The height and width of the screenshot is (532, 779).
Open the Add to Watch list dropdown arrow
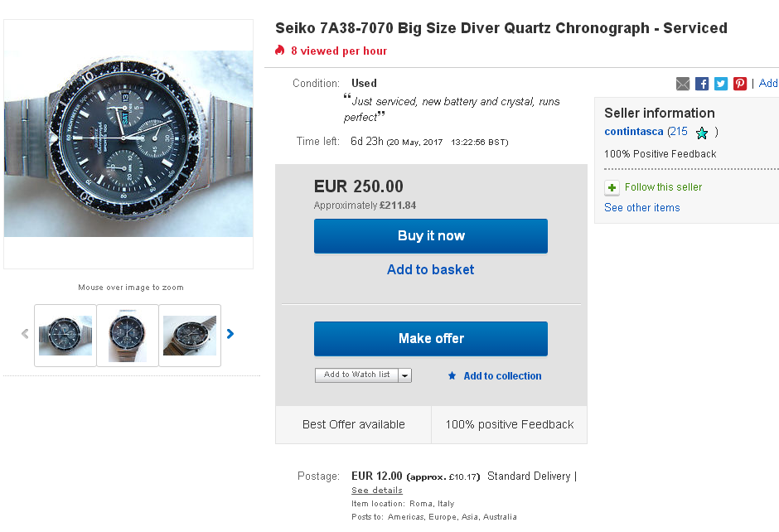coord(404,375)
